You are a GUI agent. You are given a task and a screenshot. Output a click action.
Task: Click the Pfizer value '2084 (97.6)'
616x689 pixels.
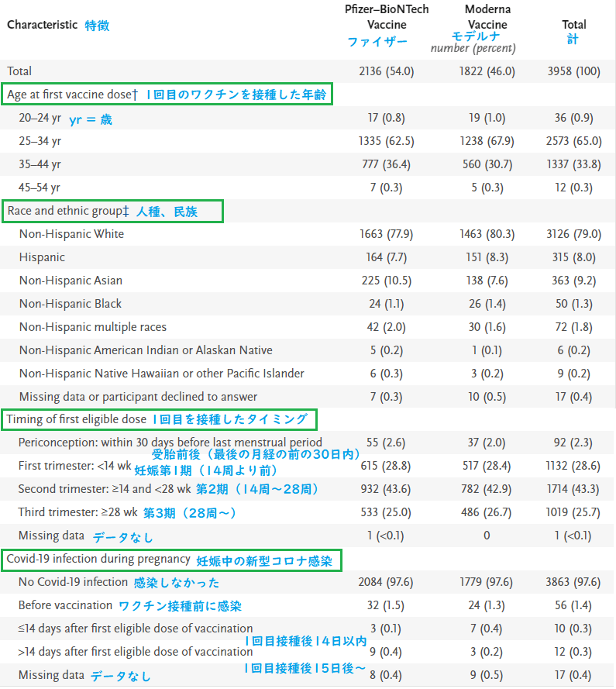coord(386,582)
